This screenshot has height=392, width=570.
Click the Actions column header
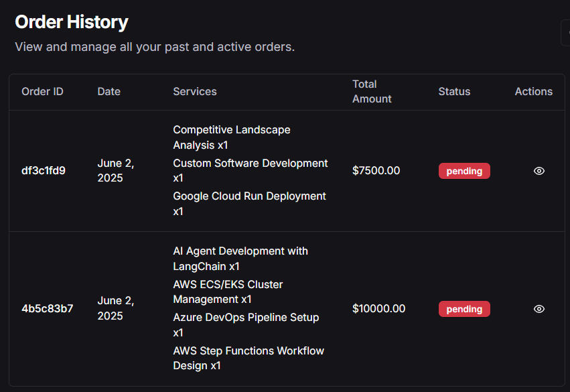tap(533, 92)
